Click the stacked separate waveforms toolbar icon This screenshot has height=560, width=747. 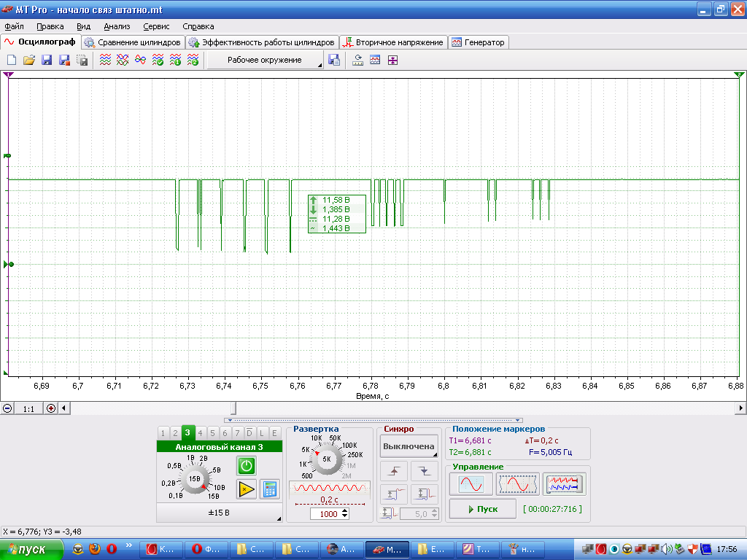(x=105, y=60)
